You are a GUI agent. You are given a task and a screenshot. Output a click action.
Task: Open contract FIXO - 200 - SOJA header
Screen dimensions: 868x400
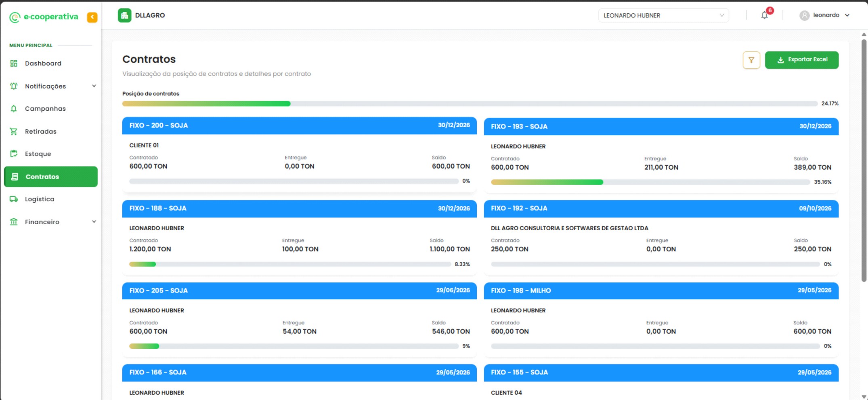(x=299, y=126)
